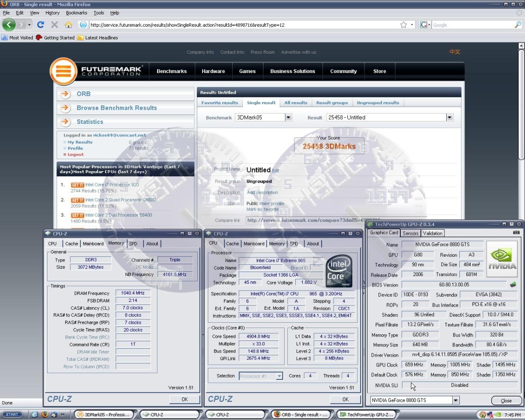This screenshot has height=420, width=525.
Task: Open the Getting Started bookmark
Action: coord(55,38)
